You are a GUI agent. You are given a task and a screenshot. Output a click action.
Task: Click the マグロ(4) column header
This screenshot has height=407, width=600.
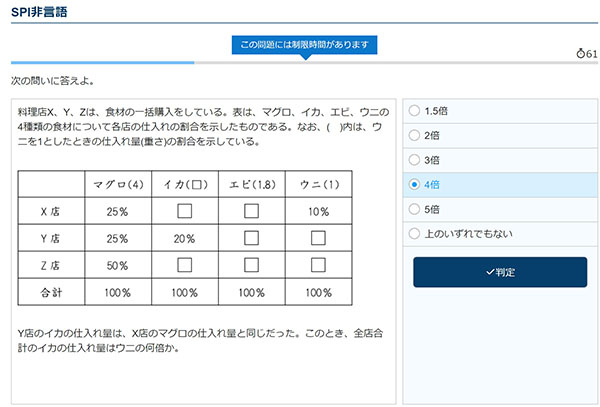click(118, 184)
